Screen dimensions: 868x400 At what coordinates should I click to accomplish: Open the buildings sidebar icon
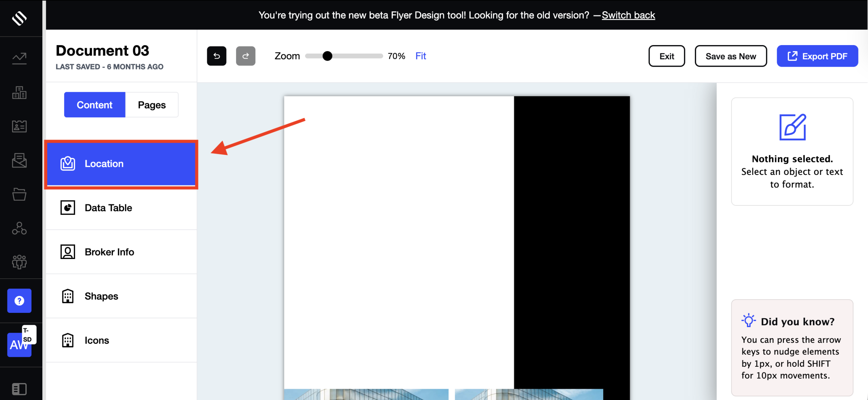click(19, 92)
